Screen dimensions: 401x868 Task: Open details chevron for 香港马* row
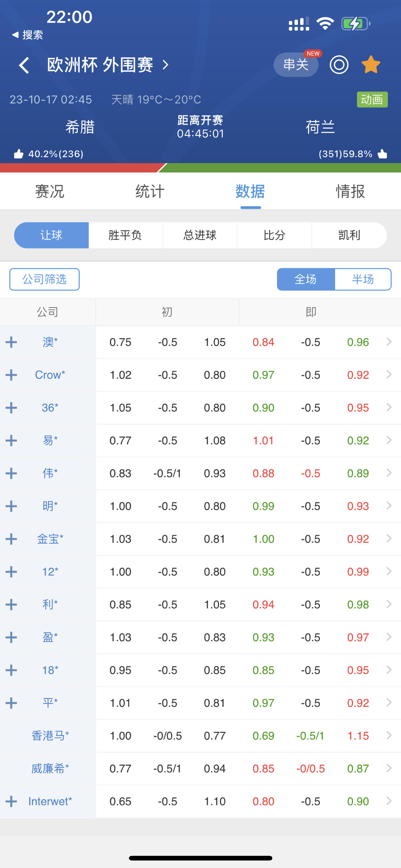pyautogui.click(x=389, y=735)
